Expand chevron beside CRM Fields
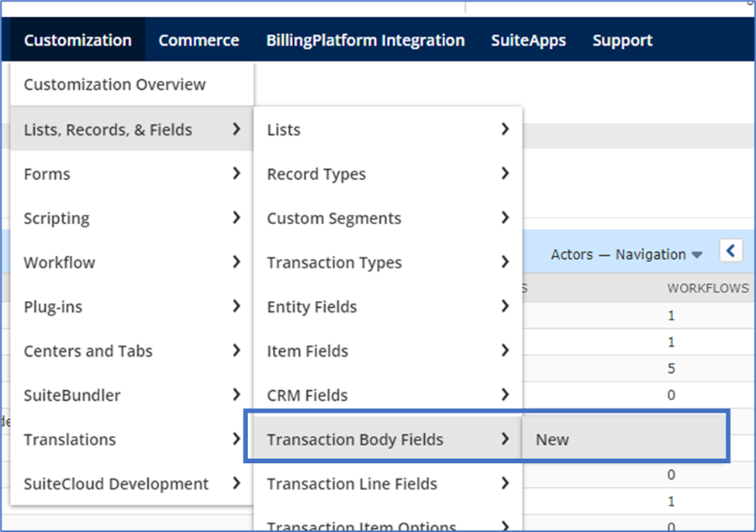The height and width of the screenshot is (532, 756). click(505, 395)
